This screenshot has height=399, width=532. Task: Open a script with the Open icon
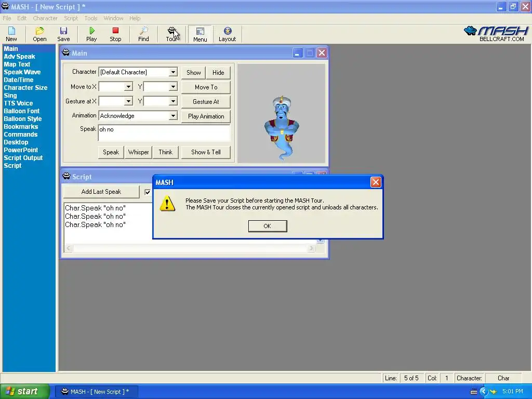[39, 34]
